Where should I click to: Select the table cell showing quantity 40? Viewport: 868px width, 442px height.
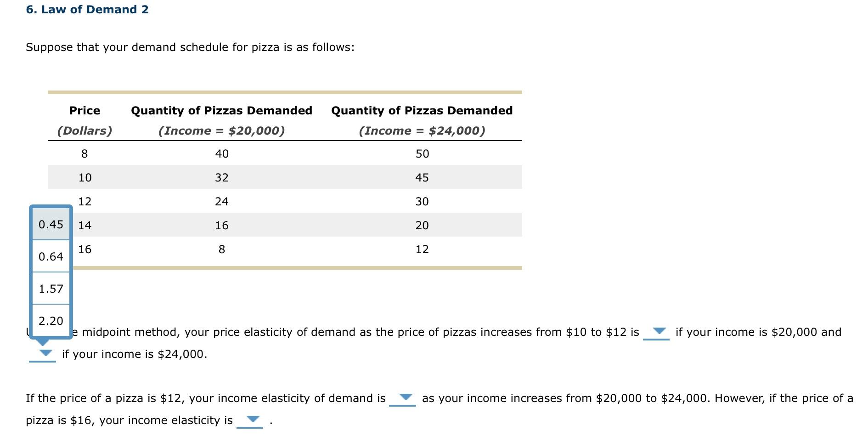coord(222,153)
